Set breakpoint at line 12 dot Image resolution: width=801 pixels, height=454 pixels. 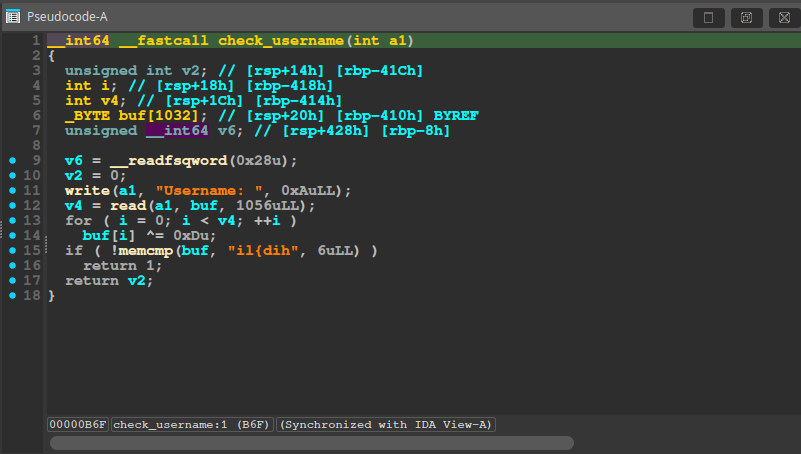[12, 205]
